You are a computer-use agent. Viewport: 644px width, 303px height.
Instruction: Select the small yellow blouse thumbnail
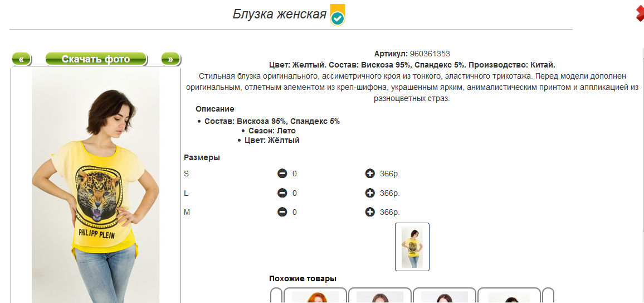[x=412, y=247]
